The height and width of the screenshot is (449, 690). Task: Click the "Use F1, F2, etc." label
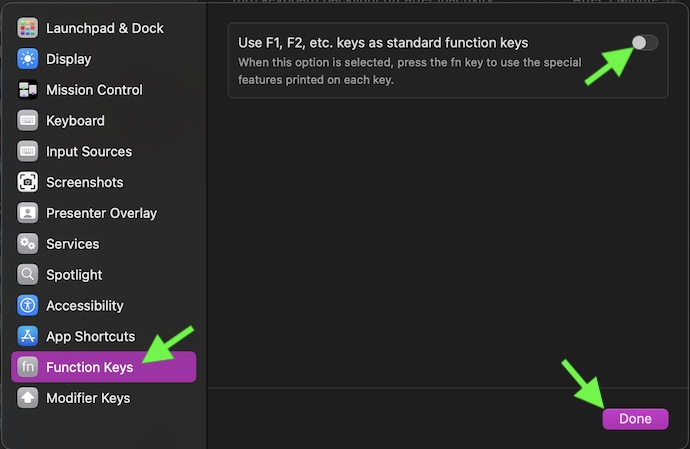pyautogui.click(x=383, y=43)
